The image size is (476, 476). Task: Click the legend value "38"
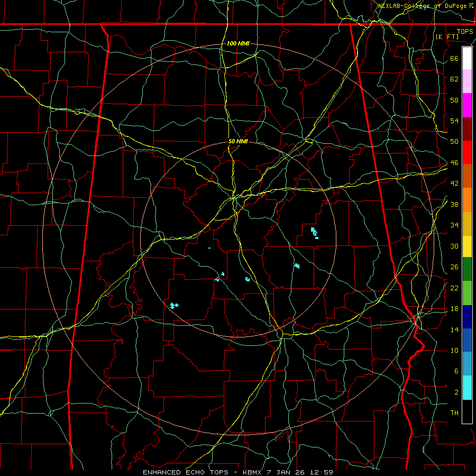(454, 205)
